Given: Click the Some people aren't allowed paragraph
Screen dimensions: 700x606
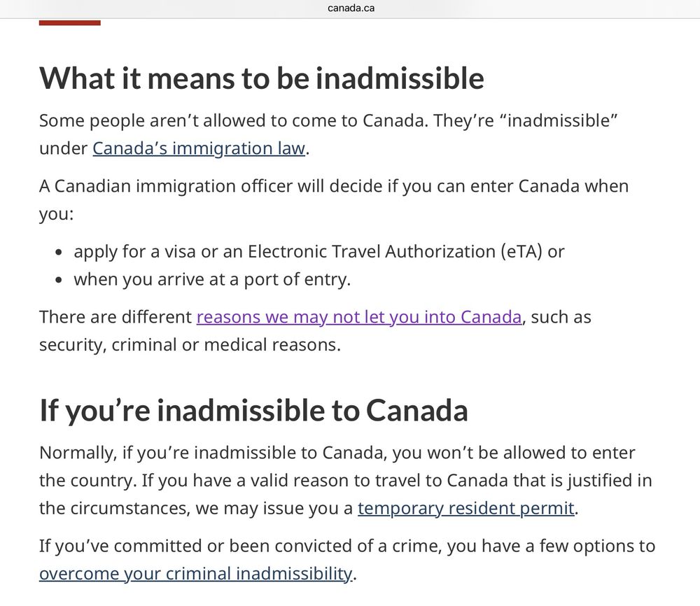Looking at the screenshot, I should pos(328,135).
